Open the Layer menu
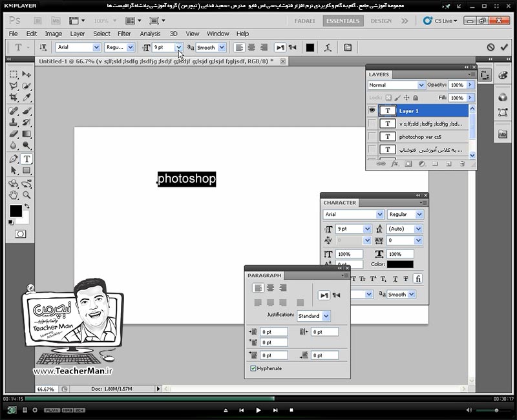Viewport: 517px width, 420px height. tap(78, 34)
